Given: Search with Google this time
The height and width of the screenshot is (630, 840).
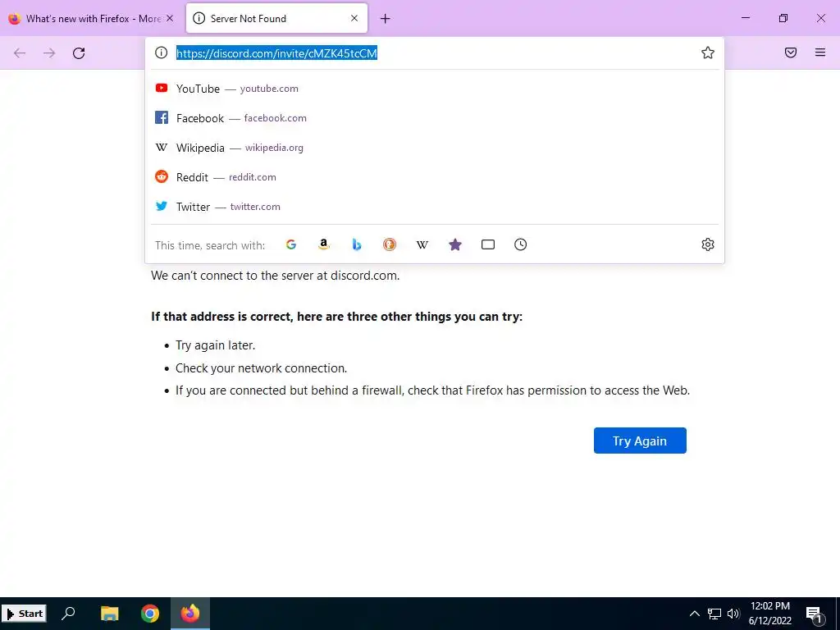Looking at the screenshot, I should tap(291, 244).
